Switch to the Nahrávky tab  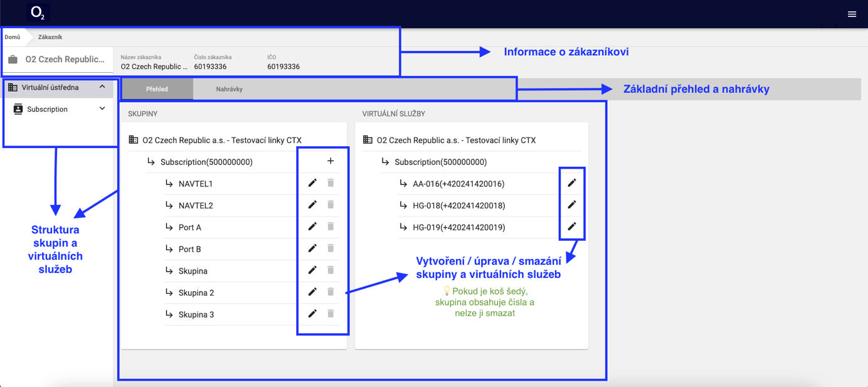[229, 89]
